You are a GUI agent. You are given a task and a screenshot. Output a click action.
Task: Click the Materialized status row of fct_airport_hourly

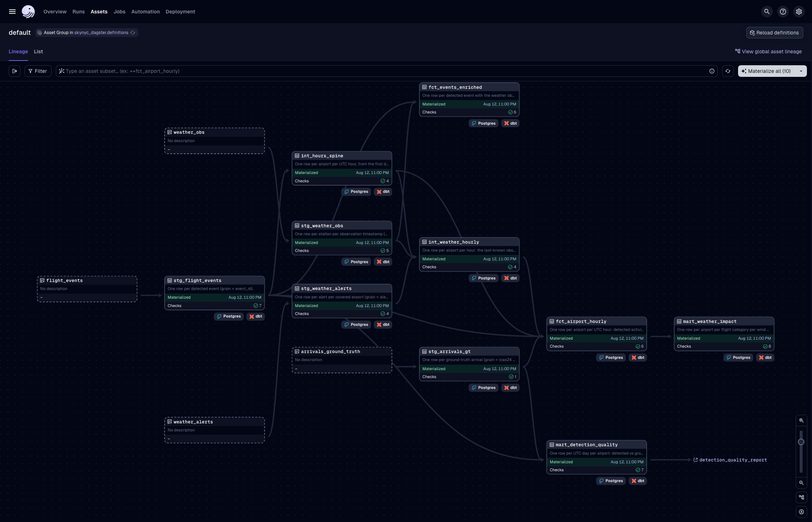tap(596, 338)
